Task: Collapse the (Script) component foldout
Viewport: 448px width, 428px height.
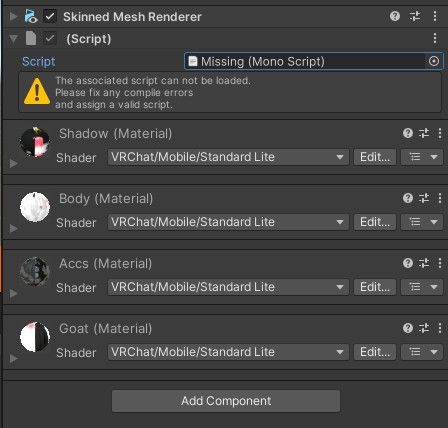Action: 14,39
